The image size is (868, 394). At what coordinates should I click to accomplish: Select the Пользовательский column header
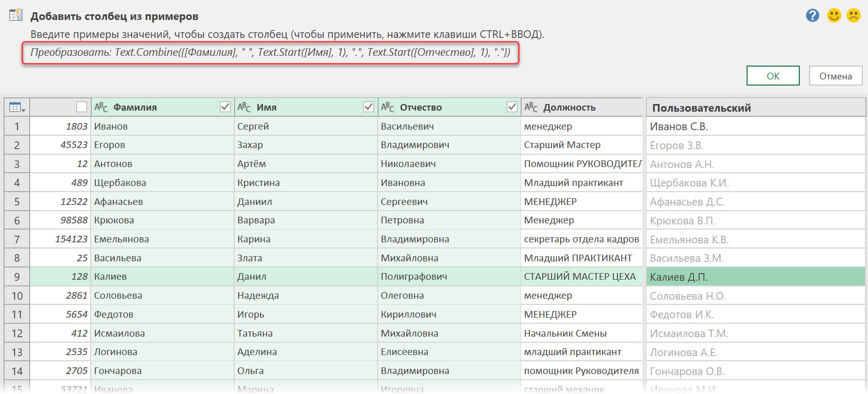click(756, 108)
